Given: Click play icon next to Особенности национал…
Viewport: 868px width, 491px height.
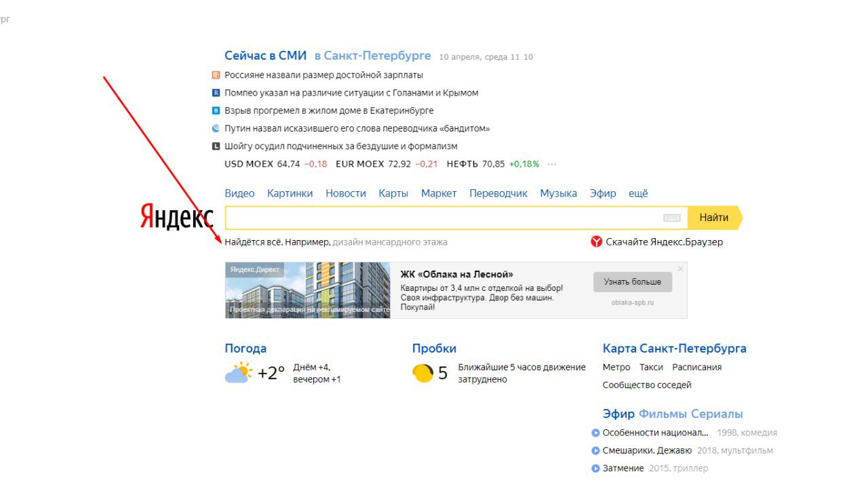Looking at the screenshot, I should tap(595, 433).
